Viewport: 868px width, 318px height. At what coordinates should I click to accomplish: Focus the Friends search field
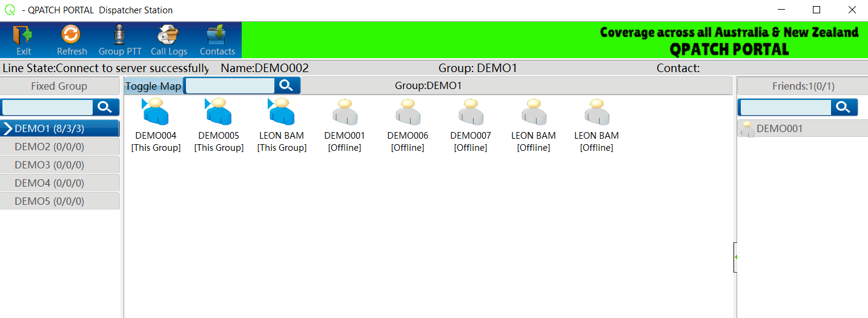pos(786,107)
